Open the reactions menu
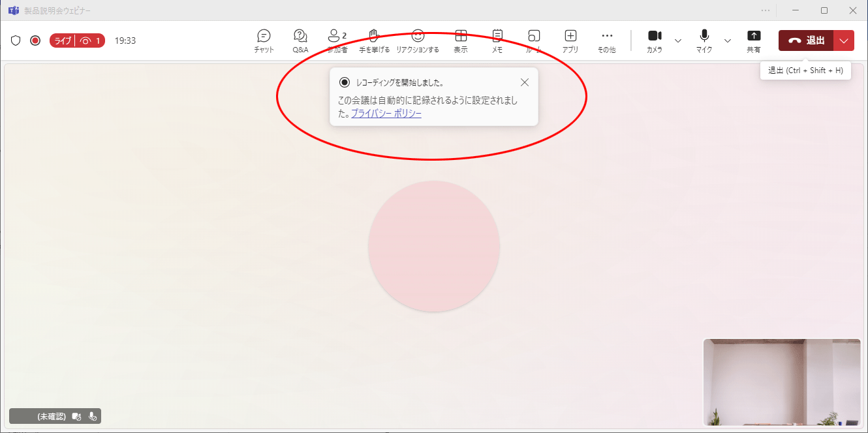Viewport: 868px width, 433px height. pyautogui.click(x=418, y=40)
